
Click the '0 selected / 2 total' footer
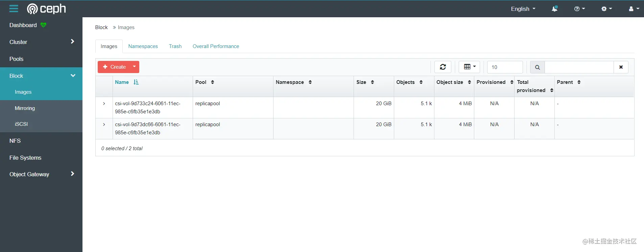pos(122,148)
